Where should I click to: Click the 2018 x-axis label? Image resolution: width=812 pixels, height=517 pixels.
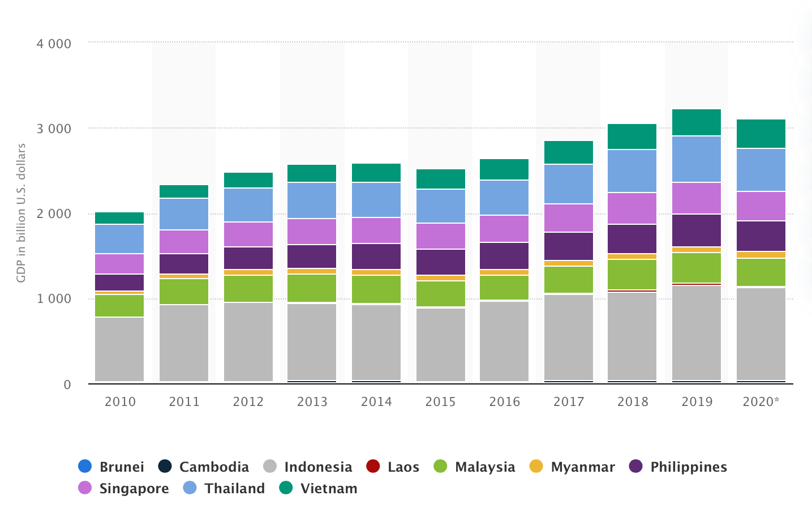click(x=633, y=401)
